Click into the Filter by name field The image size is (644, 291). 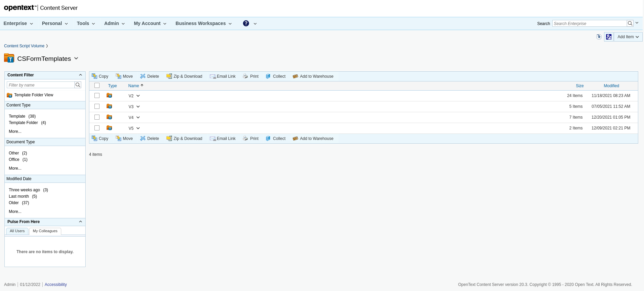click(x=41, y=85)
